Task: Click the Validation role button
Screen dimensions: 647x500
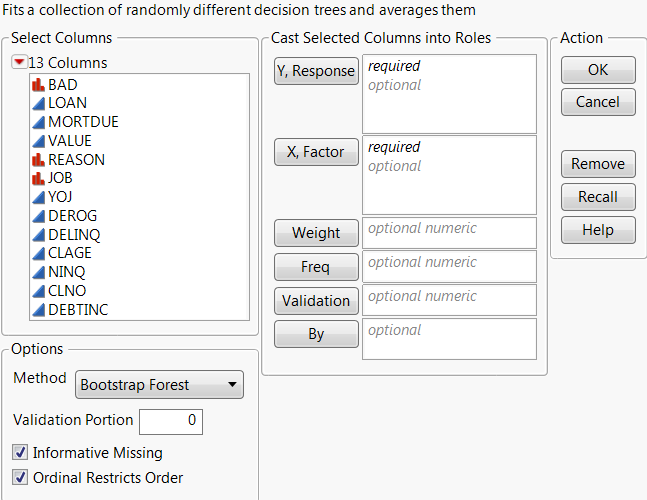Action: (x=316, y=300)
